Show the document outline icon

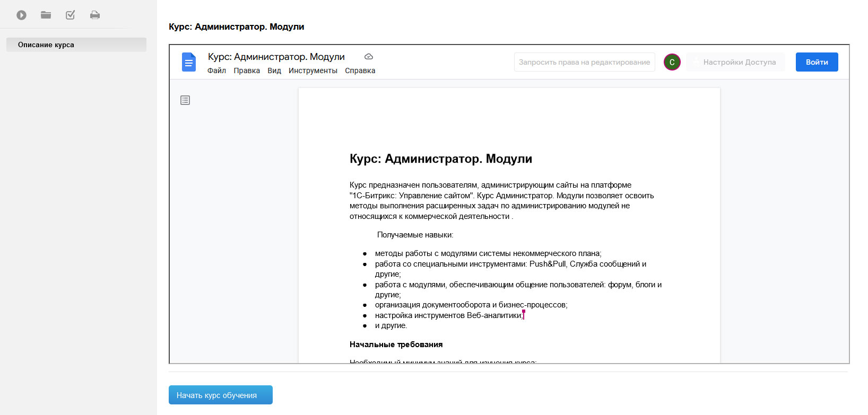coord(185,100)
